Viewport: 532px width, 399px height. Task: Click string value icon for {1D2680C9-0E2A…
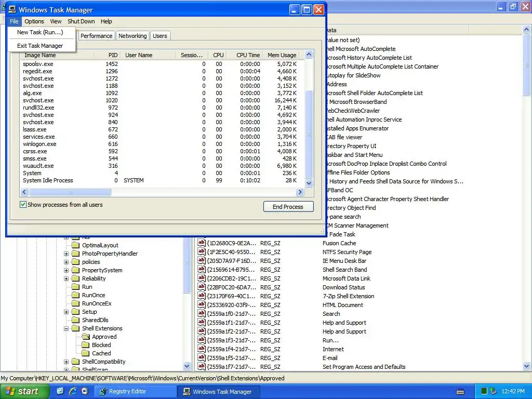[x=202, y=243]
